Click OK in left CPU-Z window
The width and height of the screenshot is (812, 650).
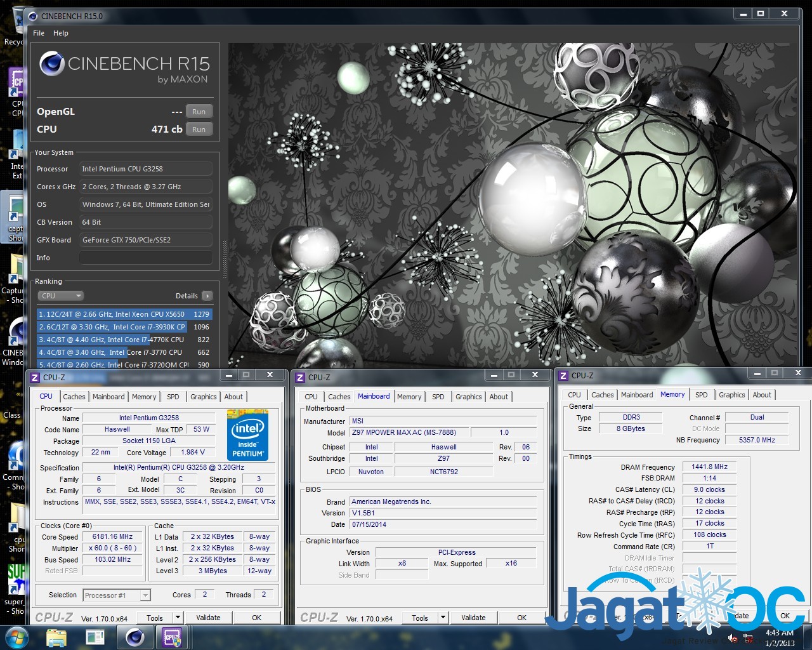256,618
